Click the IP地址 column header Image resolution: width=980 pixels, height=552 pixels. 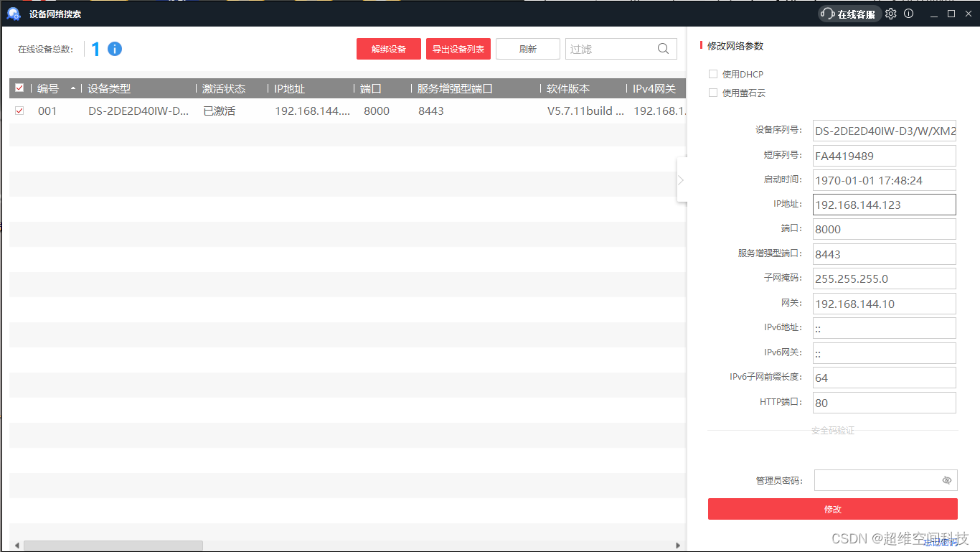[x=290, y=88]
